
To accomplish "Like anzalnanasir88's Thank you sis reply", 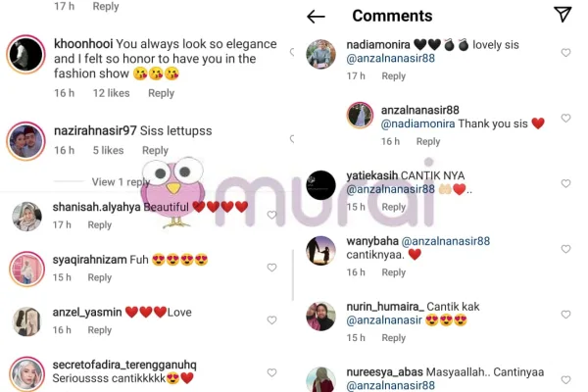I will coord(565,119).
